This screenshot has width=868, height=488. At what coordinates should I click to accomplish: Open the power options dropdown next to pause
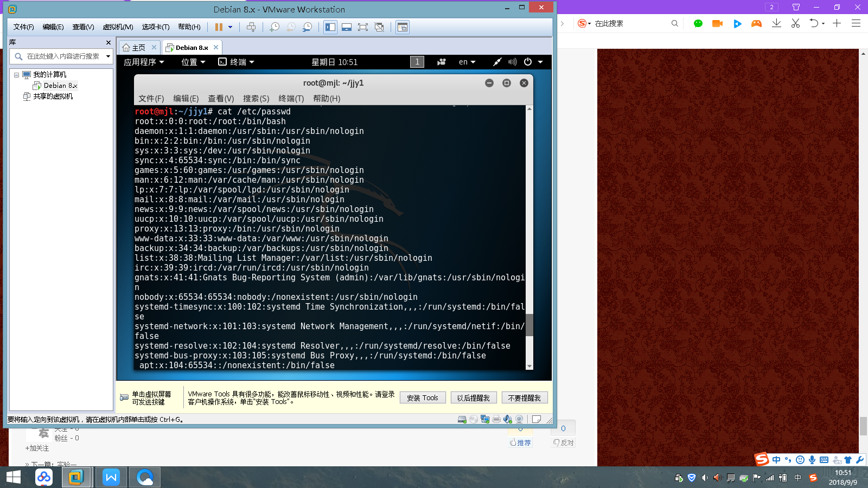[x=231, y=27]
